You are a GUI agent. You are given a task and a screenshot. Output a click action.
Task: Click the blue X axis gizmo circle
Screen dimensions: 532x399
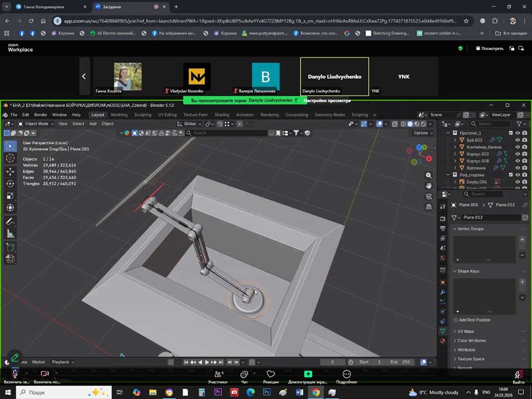(x=419, y=148)
